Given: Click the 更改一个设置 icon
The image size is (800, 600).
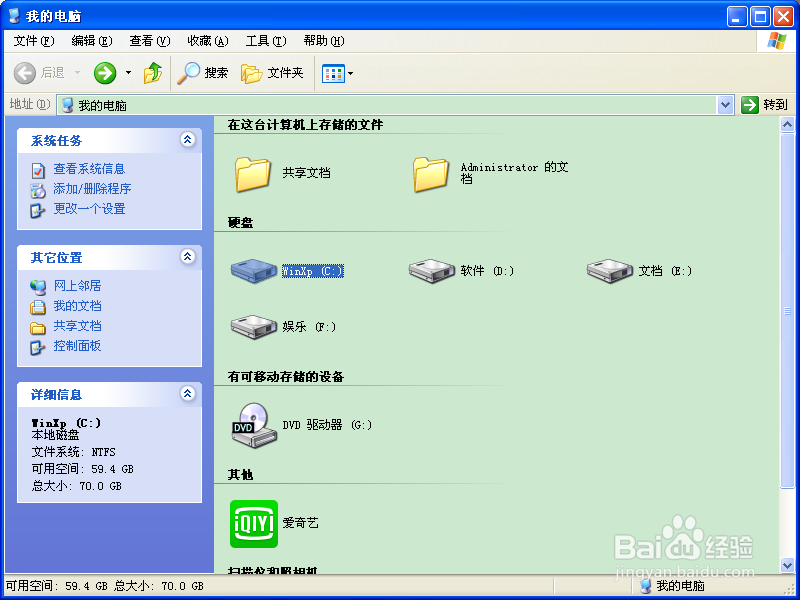Looking at the screenshot, I should [38, 210].
